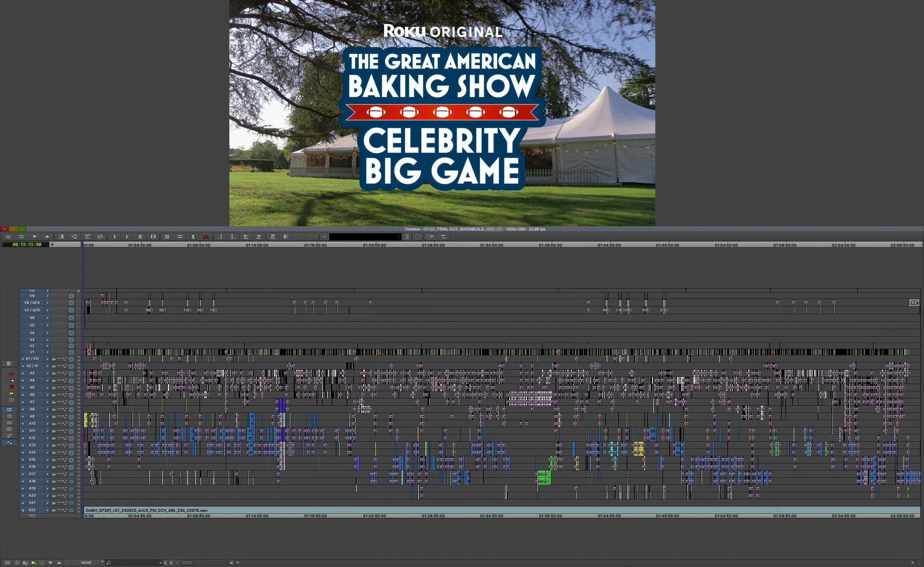Screen dimensions: 924x567
Task: Click the Mark In bracket icon
Action: (x=114, y=237)
